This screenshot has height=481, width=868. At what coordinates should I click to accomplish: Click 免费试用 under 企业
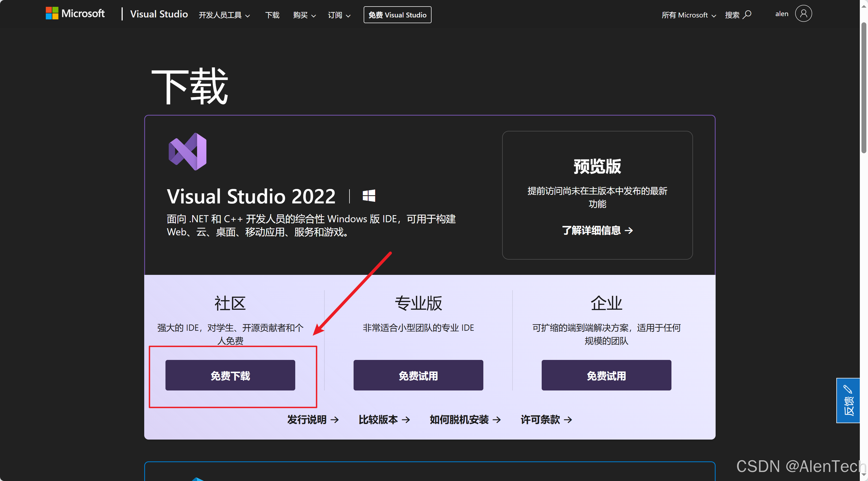[x=606, y=375]
